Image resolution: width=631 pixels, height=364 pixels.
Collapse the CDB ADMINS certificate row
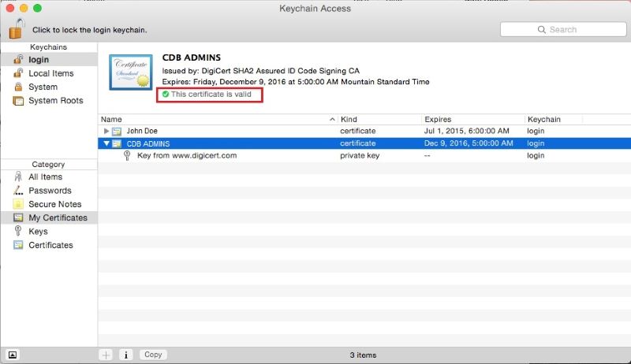click(106, 143)
